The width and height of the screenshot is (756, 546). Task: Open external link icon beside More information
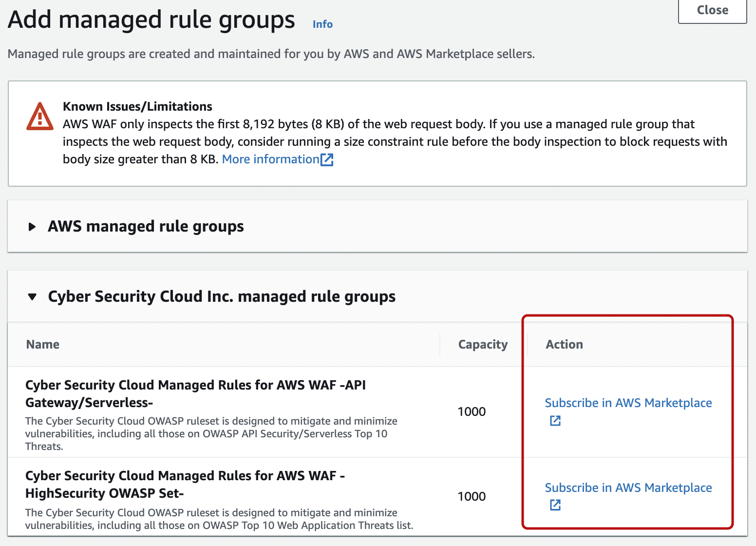click(327, 159)
